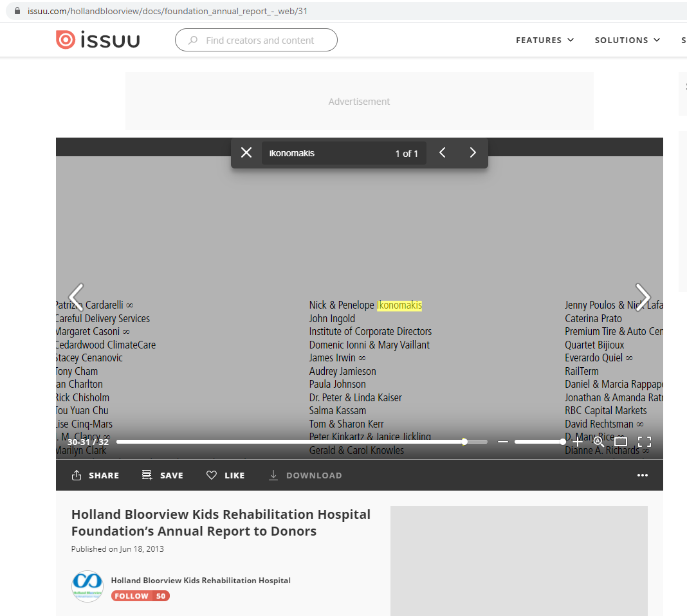The width and height of the screenshot is (687, 616).
Task: Click 'Paula Johnson' in donor list
Action: [x=337, y=384]
